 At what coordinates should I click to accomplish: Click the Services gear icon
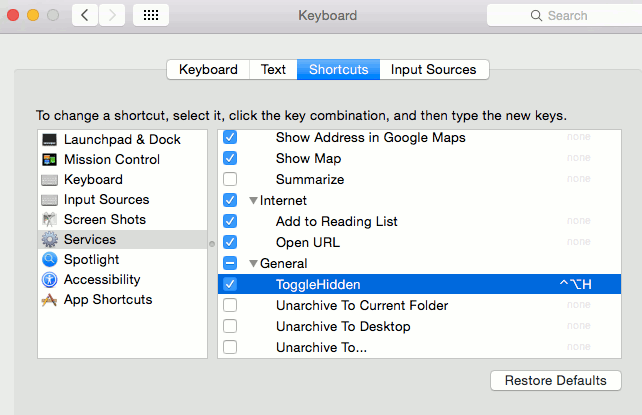pos(50,239)
